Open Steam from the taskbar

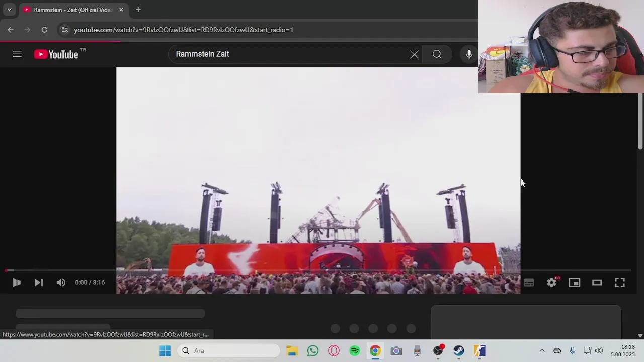(459, 351)
